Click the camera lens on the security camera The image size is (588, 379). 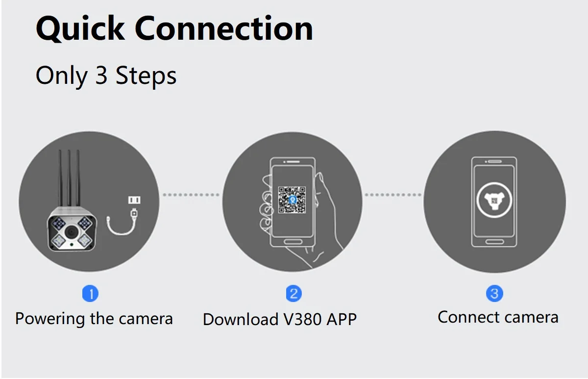point(72,231)
